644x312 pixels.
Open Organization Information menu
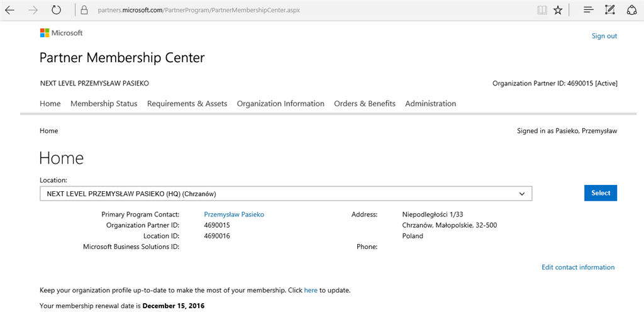click(x=280, y=104)
